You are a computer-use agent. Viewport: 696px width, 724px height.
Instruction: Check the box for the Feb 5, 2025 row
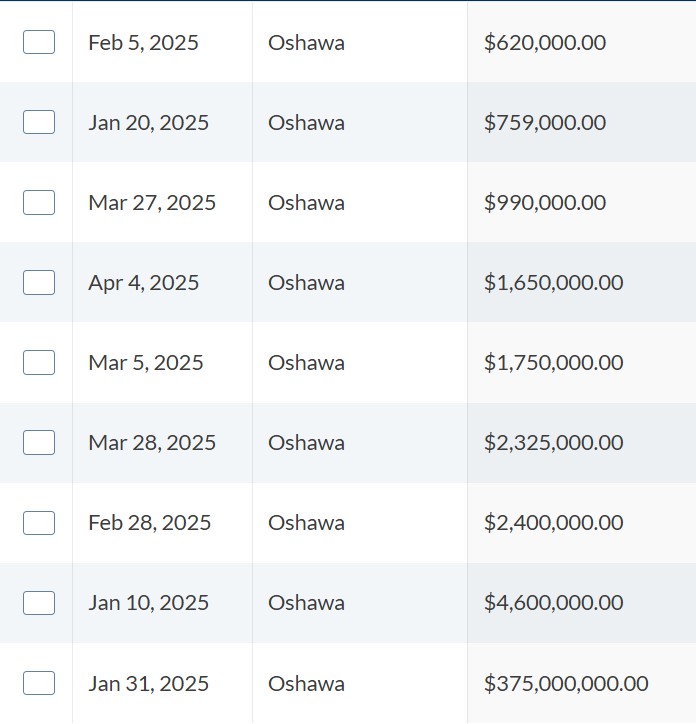[x=39, y=42]
